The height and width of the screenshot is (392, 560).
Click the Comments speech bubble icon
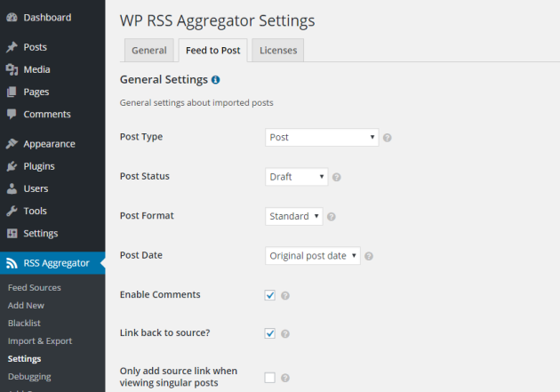12,115
